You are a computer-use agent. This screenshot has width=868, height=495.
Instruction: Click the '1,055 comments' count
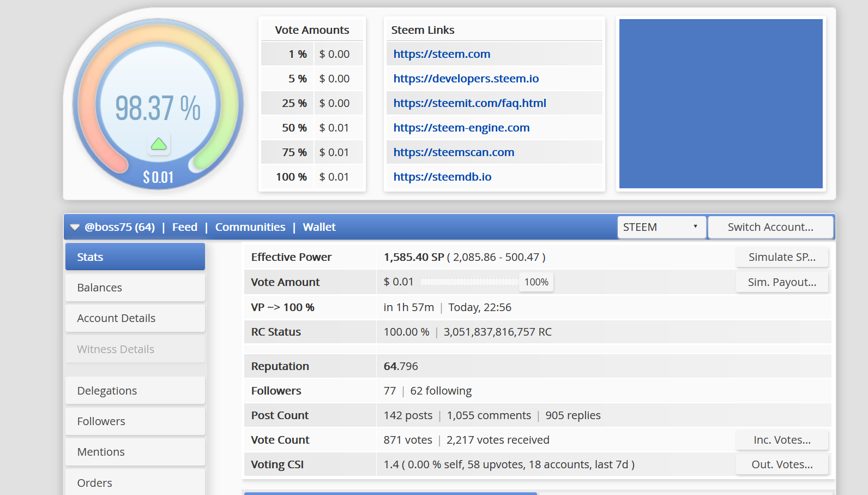coord(489,415)
